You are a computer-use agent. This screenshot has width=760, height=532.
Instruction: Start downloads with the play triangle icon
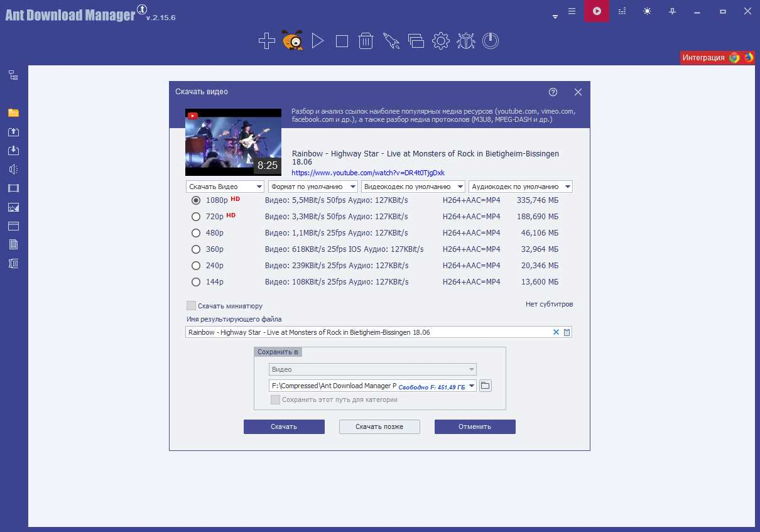(x=318, y=41)
